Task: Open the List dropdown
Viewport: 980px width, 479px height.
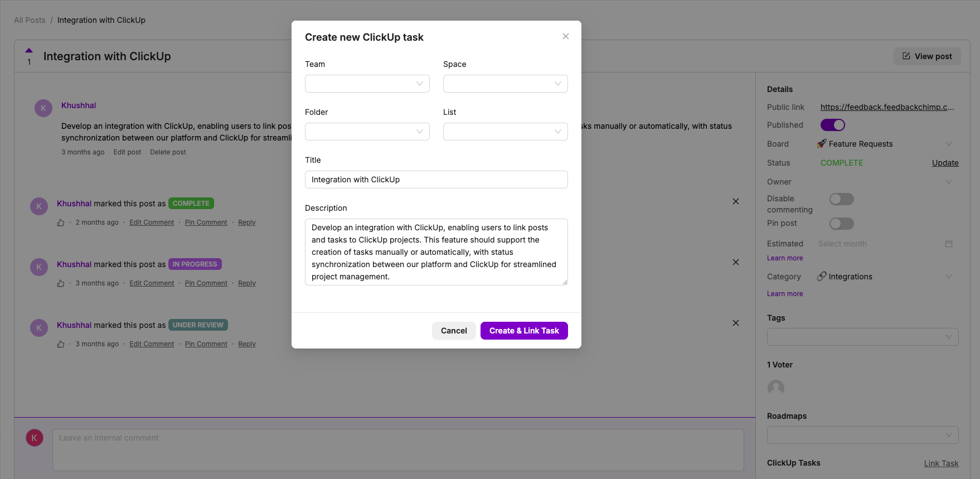Action: pyautogui.click(x=505, y=132)
